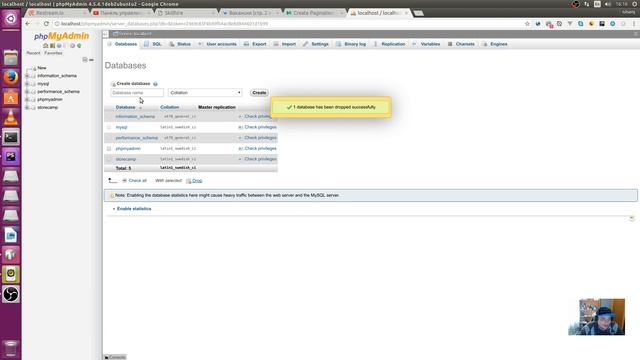Image resolution: width=640 pixels, height=360 pixels.
Task: Open OBS Studio from the dock
Action: tap(11, 294)
